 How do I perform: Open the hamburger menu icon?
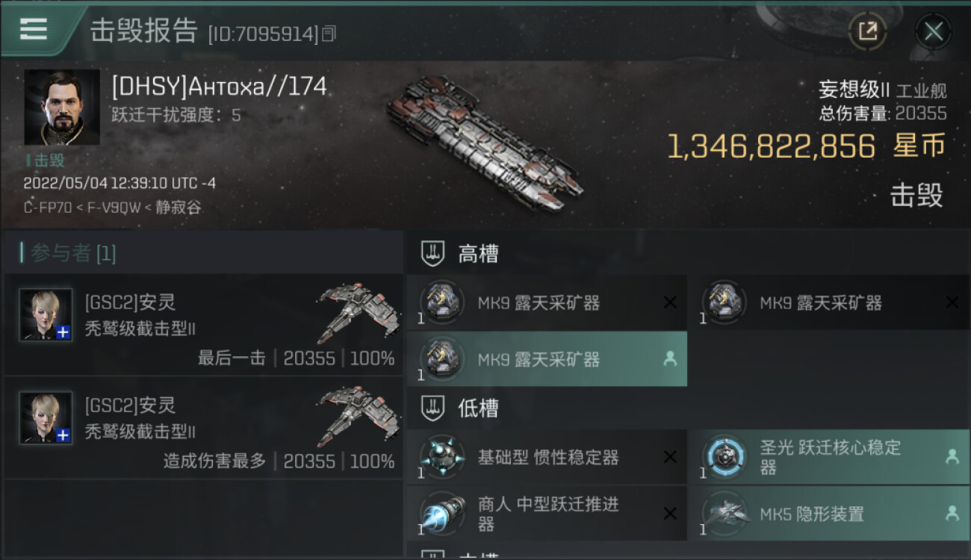click(34, 29)
